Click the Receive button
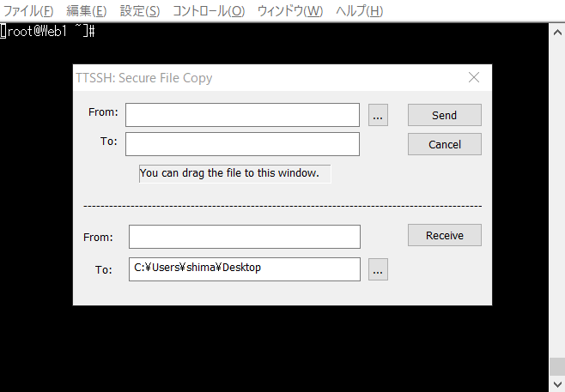Image resolution: width=565 pixels, height=392 pixels. (x=444, y=235)
